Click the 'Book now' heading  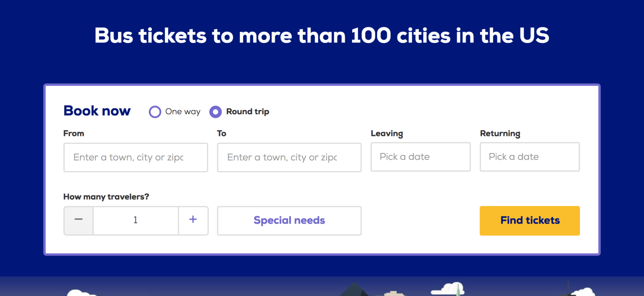click(x=97, y=111)
